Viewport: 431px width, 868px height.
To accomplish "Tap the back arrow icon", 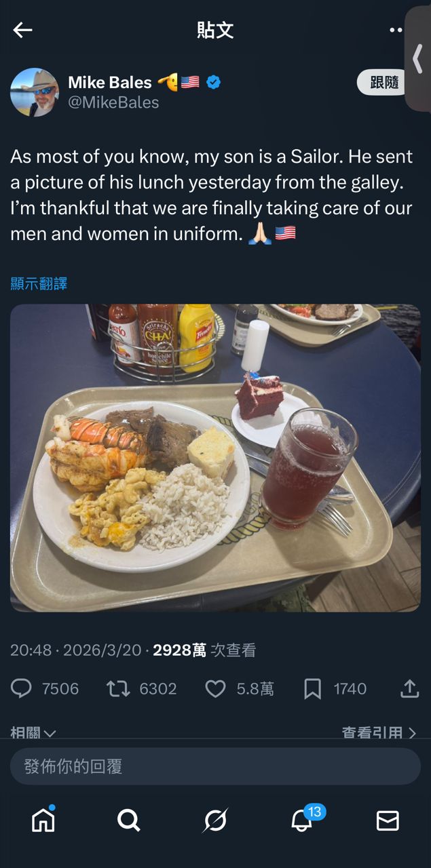I will point(22,30).
